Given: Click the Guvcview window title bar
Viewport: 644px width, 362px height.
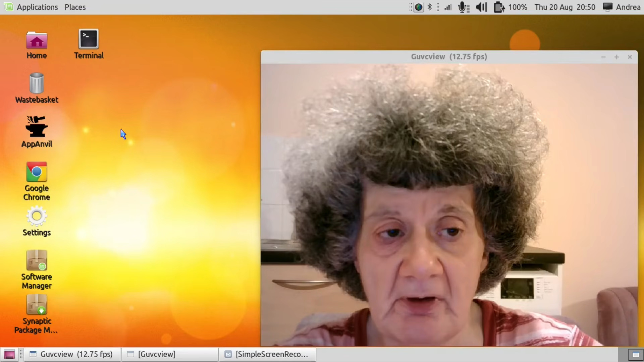Looking at the screenshot, I should [x=449, y=57].
